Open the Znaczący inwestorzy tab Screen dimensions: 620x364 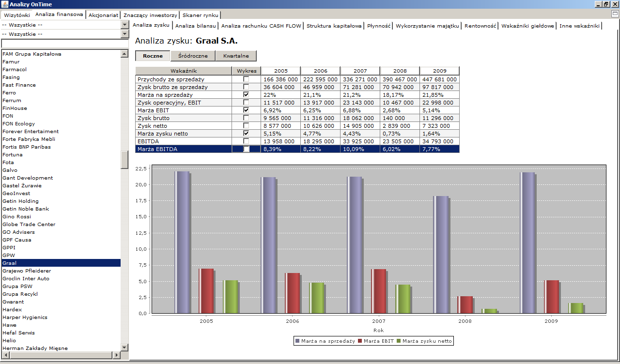tap(150, 15)
